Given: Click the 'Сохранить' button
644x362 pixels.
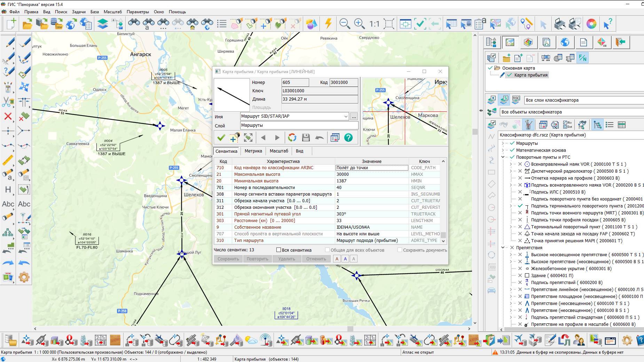Looking at the screenshot, I should [x=228, y=259].
